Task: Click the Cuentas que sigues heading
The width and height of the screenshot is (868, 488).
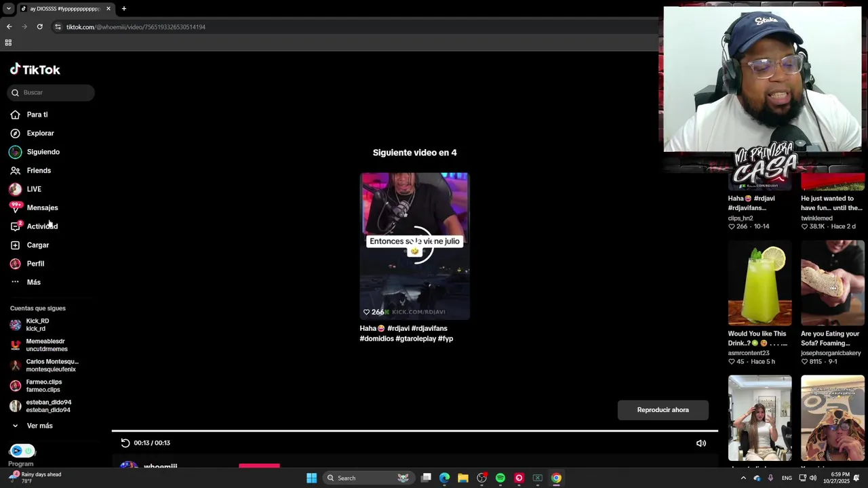Action: pos(38,308)
